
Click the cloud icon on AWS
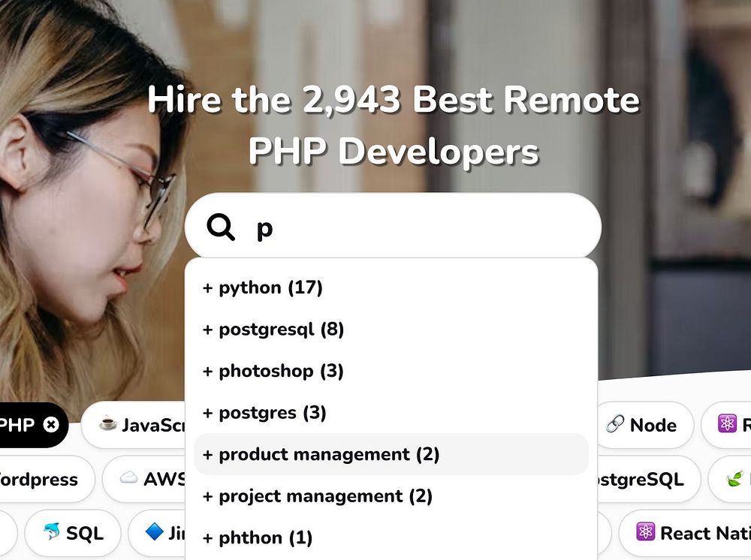click(x=128, y=477)
